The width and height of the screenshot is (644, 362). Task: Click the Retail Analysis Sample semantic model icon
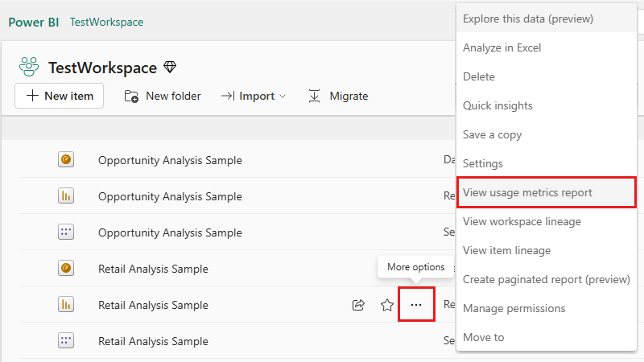coord(66,341)
